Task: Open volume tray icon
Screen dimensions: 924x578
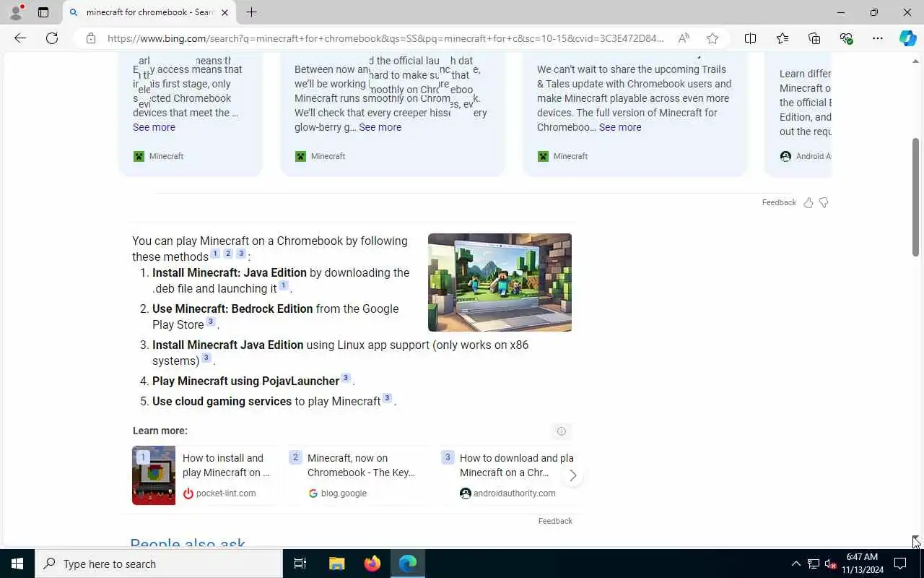Action: pos(830,564)
